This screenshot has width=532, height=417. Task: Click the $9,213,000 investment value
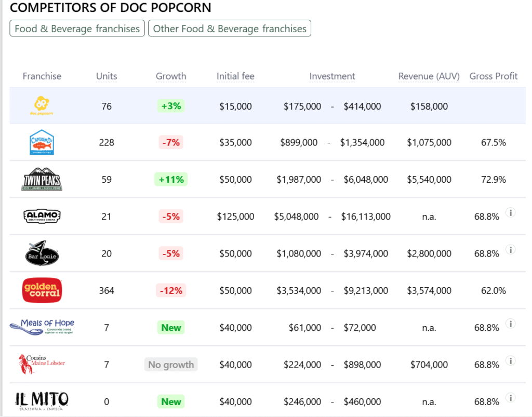[x=366, y=290]
